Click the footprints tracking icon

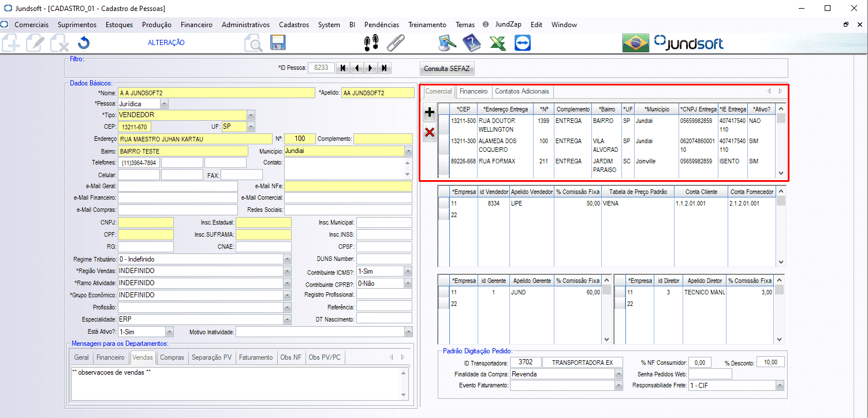tap(371, 43)
